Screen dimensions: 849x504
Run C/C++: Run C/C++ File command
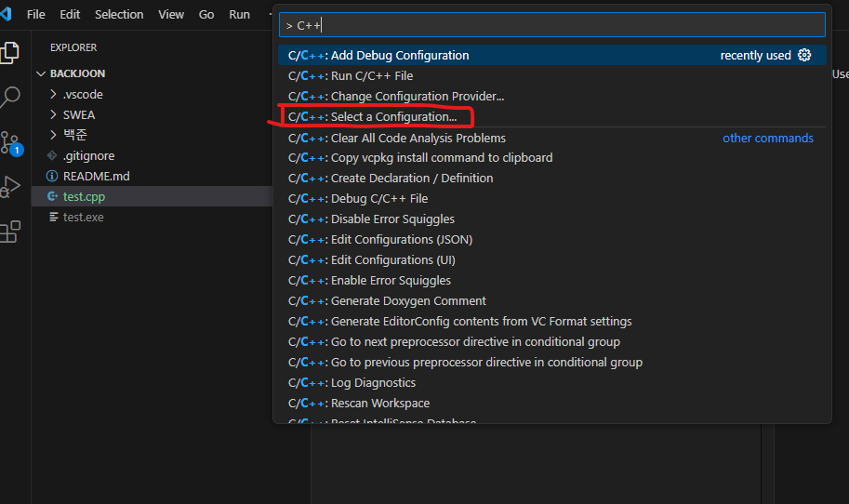point(552,76)
